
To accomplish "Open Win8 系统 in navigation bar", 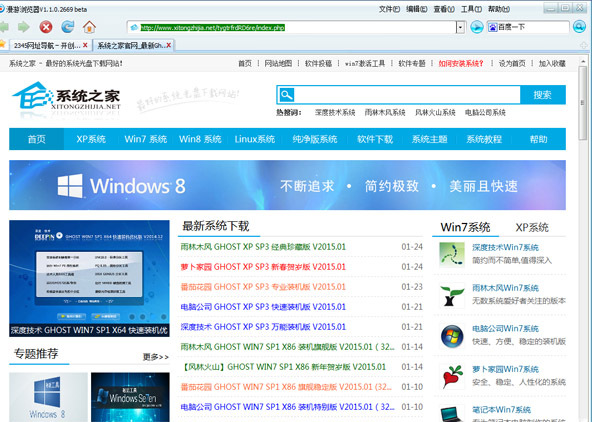I will (200, 139).
